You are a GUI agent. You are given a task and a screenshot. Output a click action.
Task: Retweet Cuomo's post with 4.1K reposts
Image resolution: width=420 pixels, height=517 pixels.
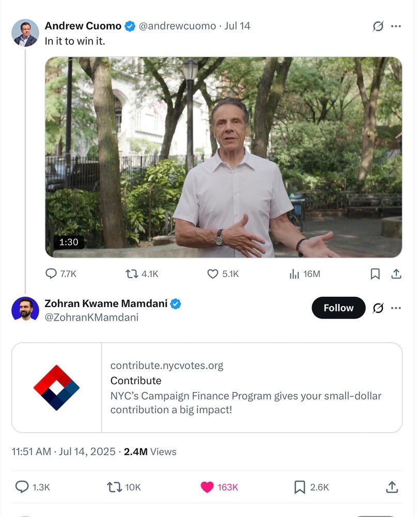coord(132,274)
